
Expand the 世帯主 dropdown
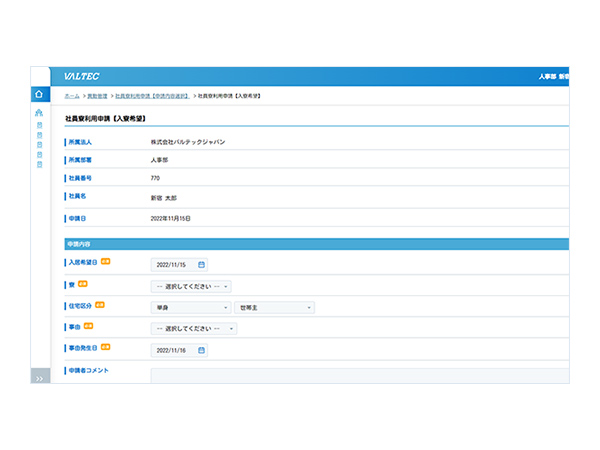274,307
